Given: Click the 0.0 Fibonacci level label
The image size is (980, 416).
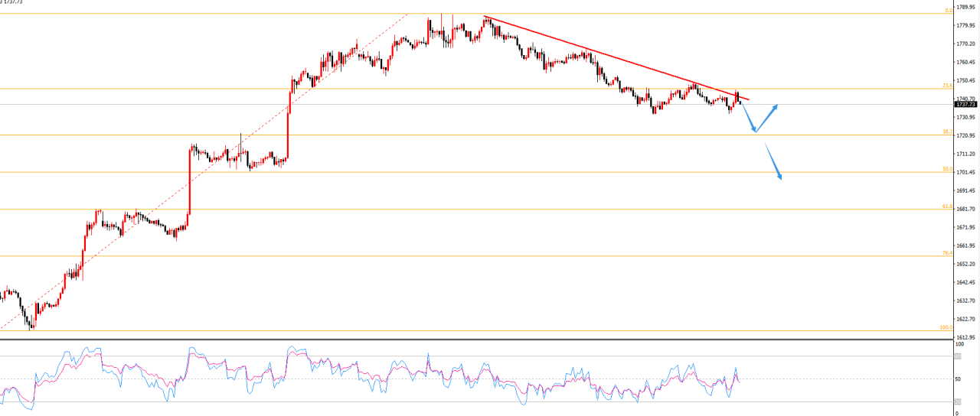Looking at the screenshot, I should [948, 11].
